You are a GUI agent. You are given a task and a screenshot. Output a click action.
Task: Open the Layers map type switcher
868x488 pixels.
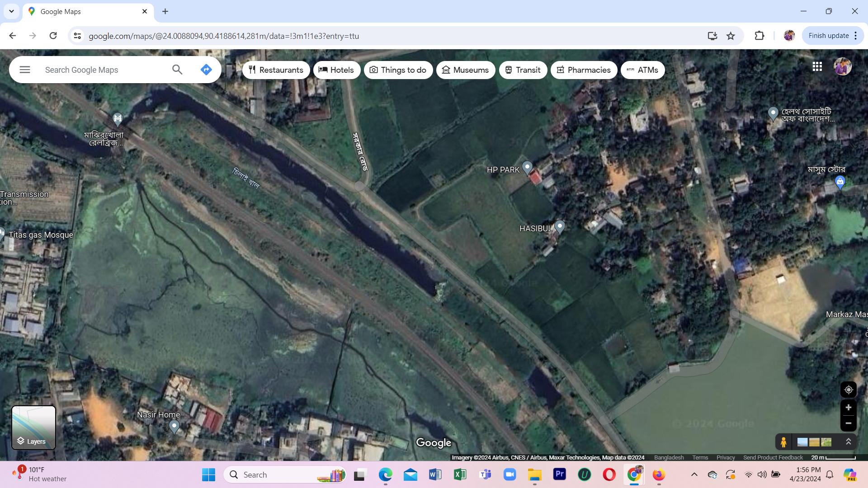33,427
